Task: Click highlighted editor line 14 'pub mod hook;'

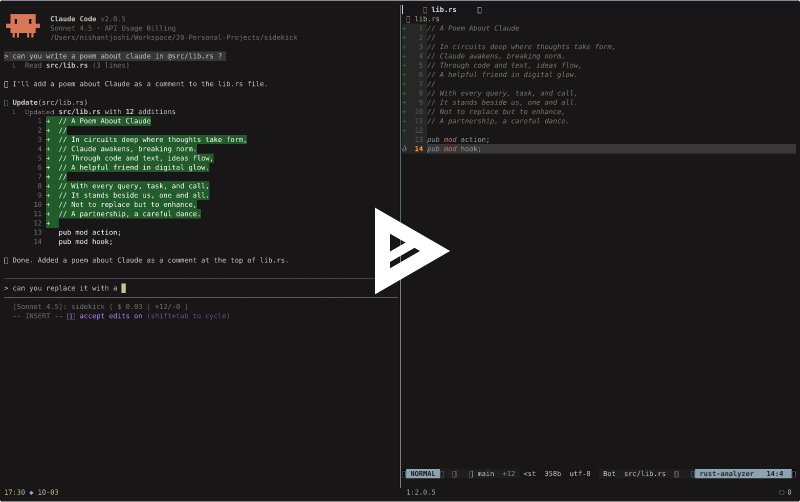Action: tap(598, 149)
